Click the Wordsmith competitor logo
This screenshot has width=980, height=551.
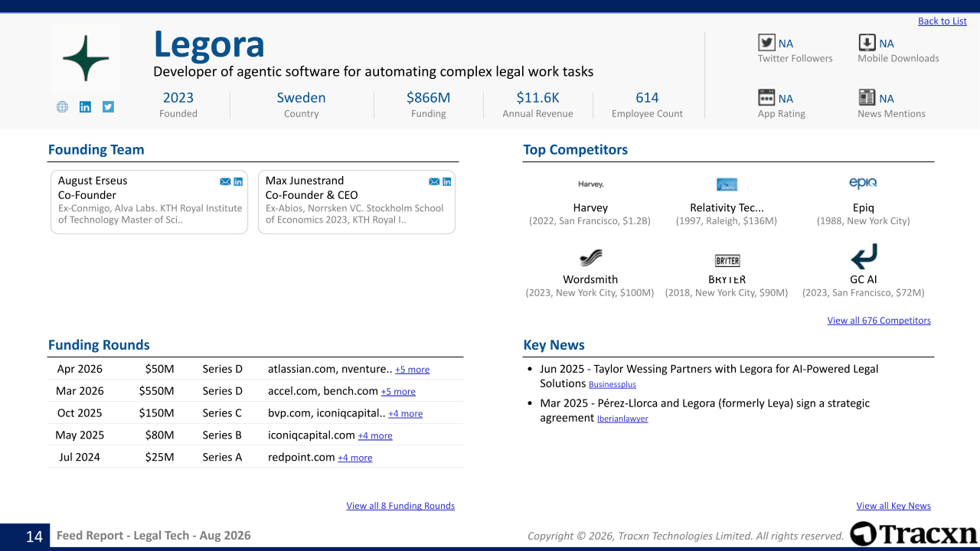[590, 257]
